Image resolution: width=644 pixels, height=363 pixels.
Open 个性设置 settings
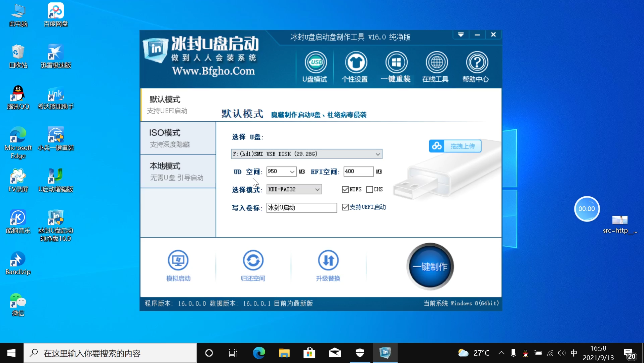[x=356, y=67]
